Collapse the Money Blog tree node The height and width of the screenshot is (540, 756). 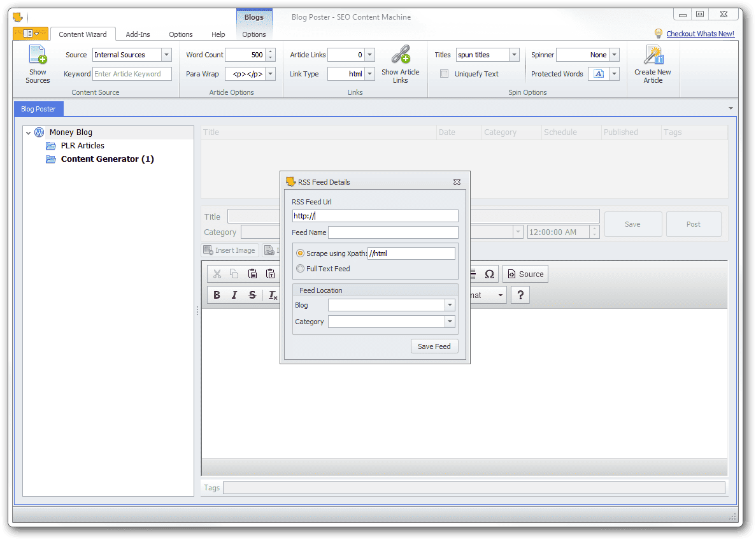tap(29, 132)
